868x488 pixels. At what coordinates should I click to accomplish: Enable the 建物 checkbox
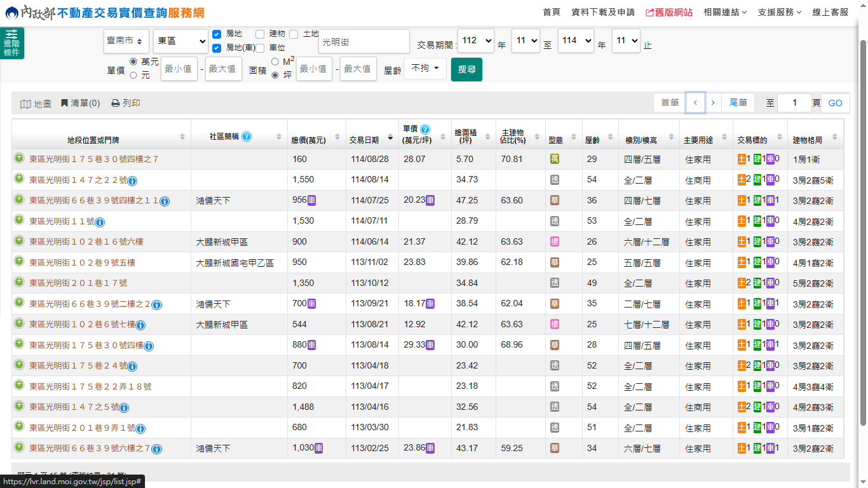[260, 34]
